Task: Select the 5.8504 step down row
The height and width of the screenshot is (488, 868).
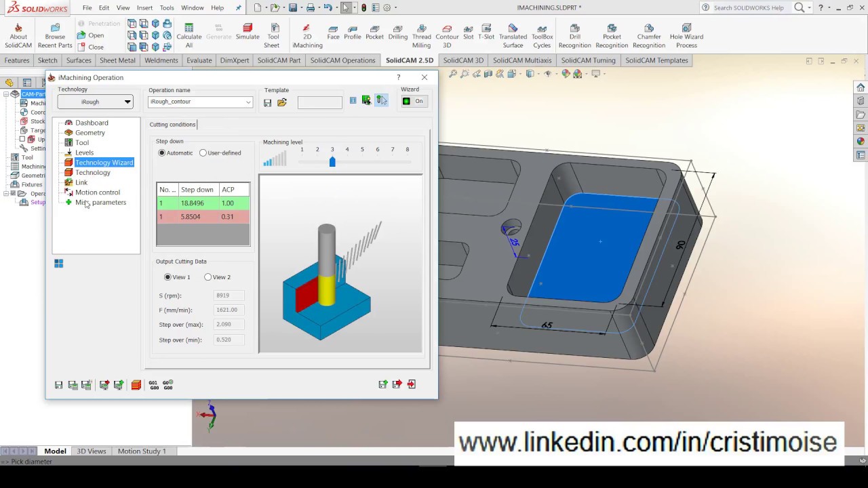Action: coord(203,217)
